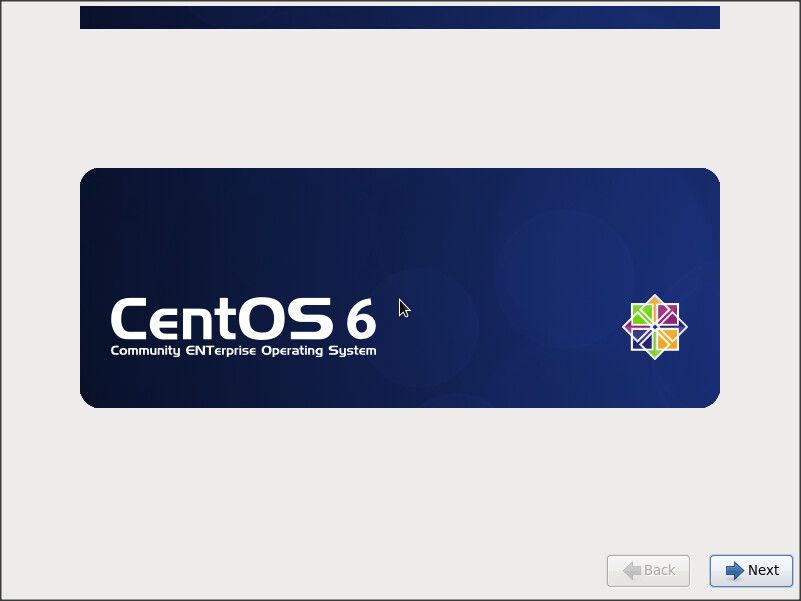Click the numeral "6" in the banner
Screen dimensions: 801x601
pos(361,320)
